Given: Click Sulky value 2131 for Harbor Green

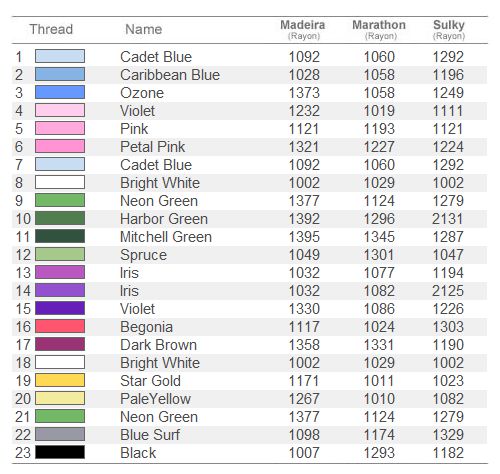Looking at the screenshot, I should point(448,219).
